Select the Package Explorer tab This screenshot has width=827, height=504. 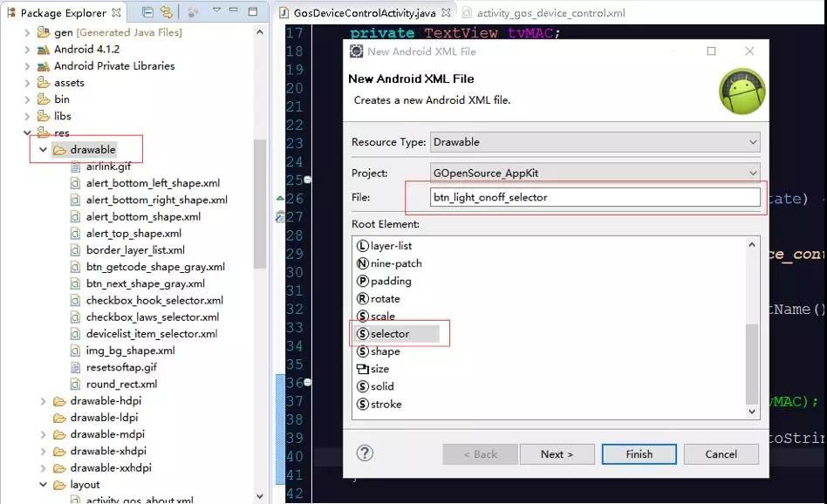point(63,13)
